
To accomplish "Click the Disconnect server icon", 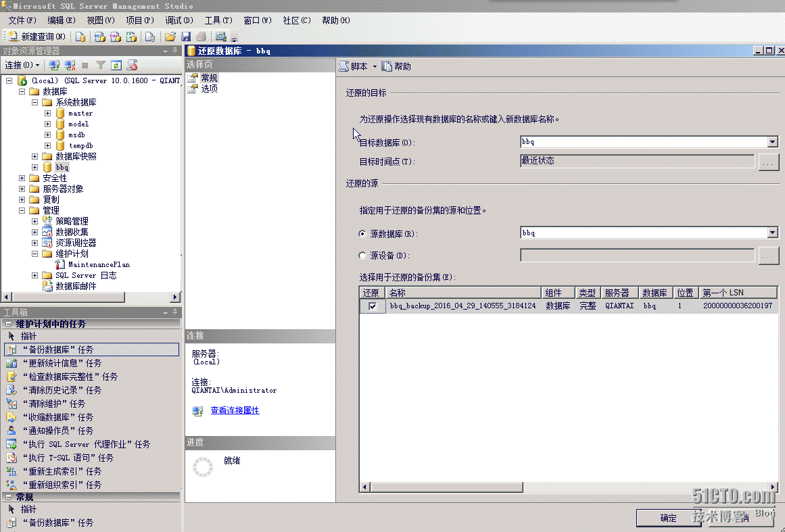I will [70, 65].
